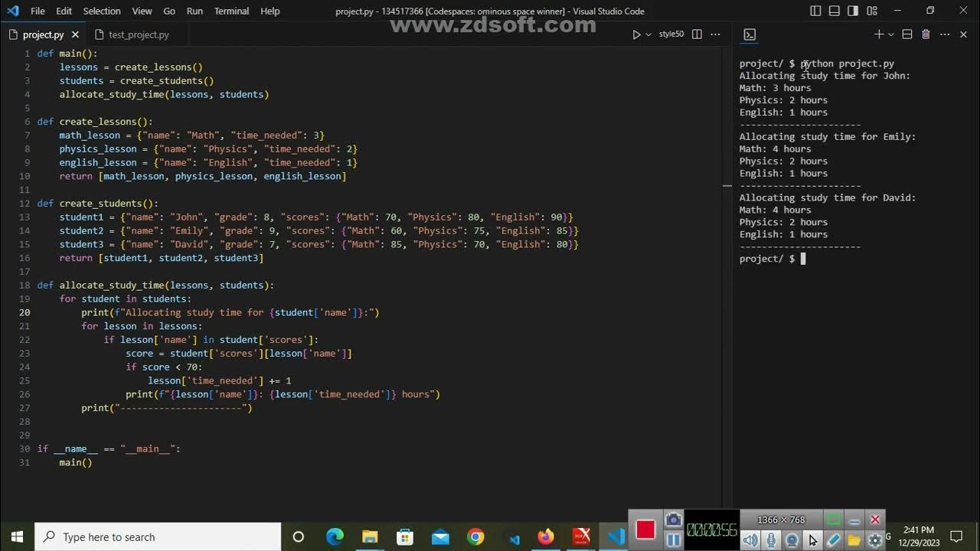
Task: Open the Go menu
Action: (169, 11)
